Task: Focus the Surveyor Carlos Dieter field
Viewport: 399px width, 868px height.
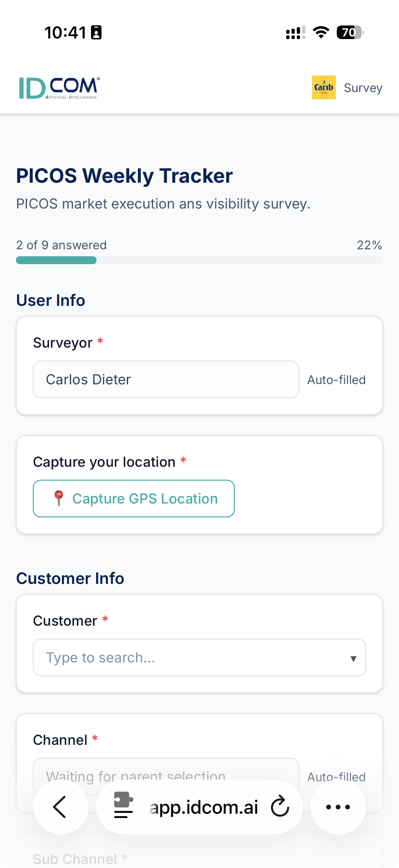Action: 166,379
